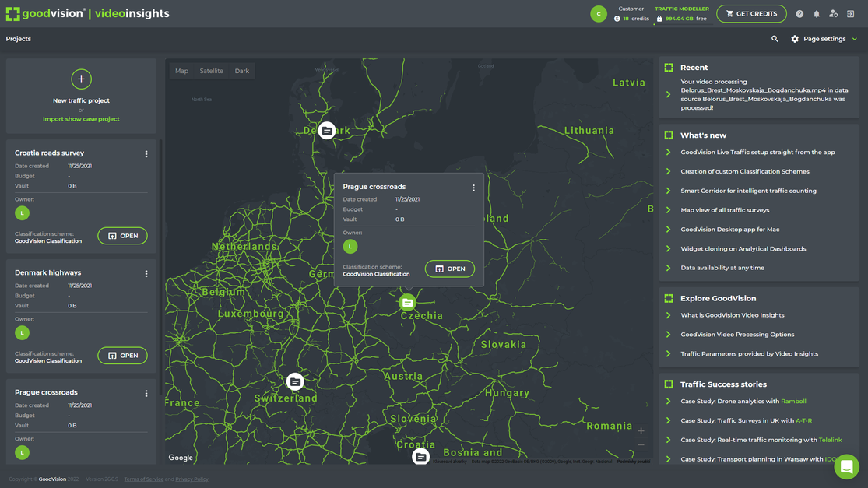Zoom in on the map with plus
The height and width of the screenshot is (488, 868).
(x=641, y=430)
